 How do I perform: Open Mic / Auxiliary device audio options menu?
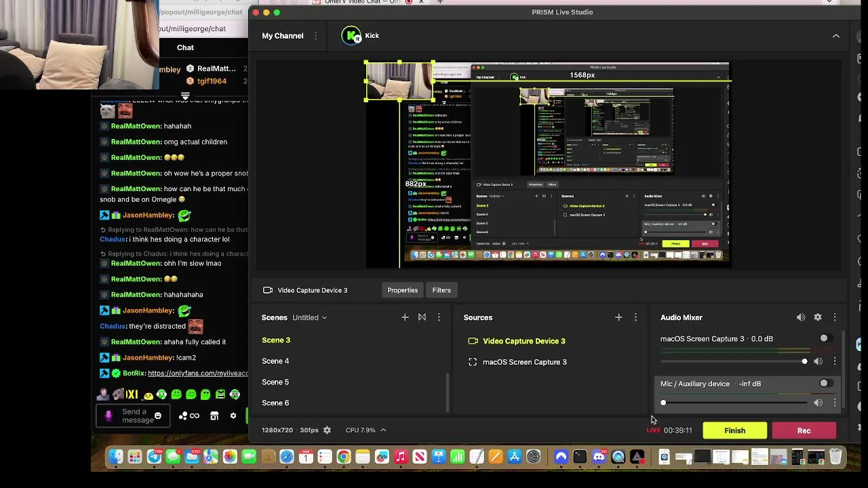pos(835,403)
